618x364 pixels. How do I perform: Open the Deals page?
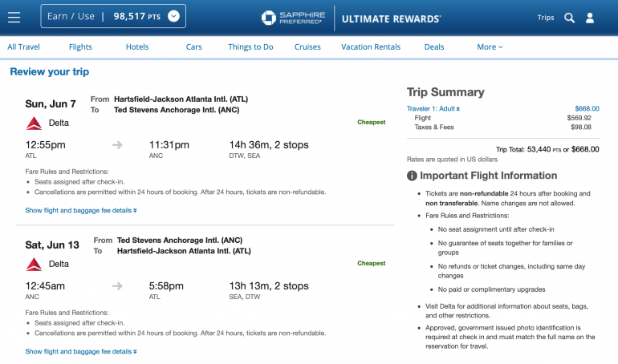pyautogui.click(x=434, y=47)
